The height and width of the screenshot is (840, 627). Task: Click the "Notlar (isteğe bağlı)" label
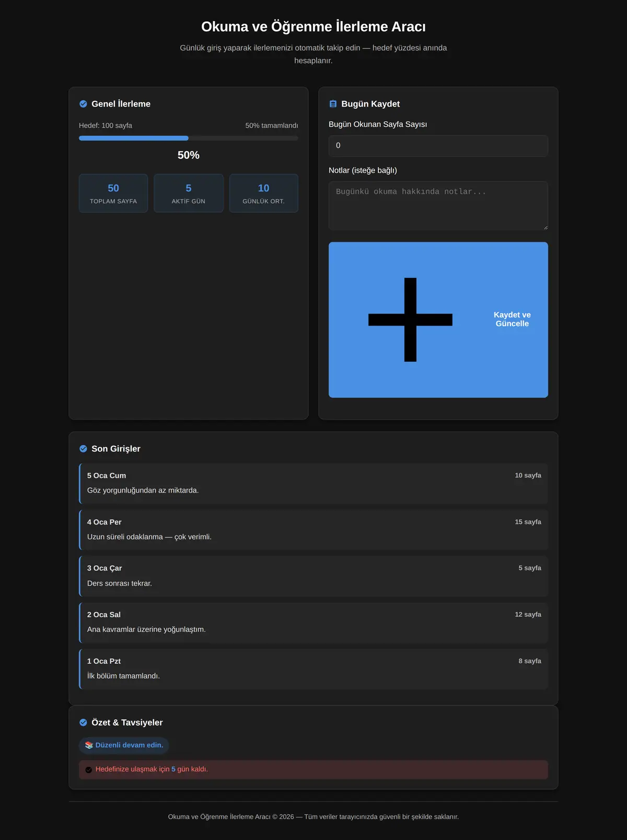pos(363,170)
